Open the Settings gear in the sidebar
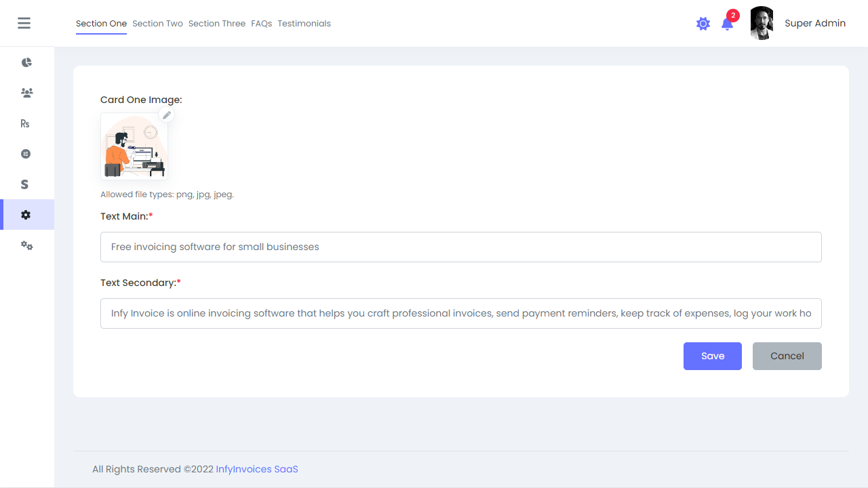Screen dimensions: 868x488 tap(26, 214)
